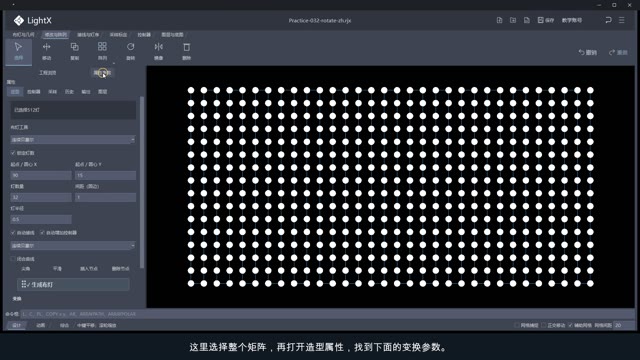Viewport: 640px width, 360px height.
Task: Click the 生成布灯 button
Action: coord(73,284)
